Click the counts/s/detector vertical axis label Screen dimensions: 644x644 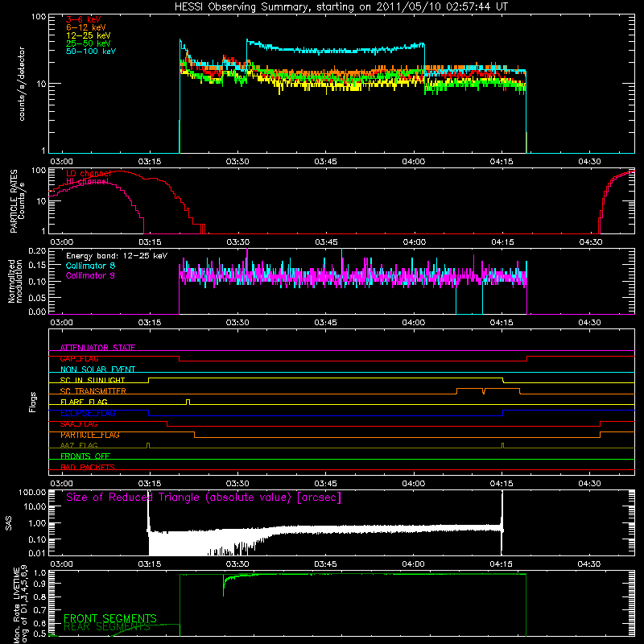pyautogui.click(x=22, y=84)
